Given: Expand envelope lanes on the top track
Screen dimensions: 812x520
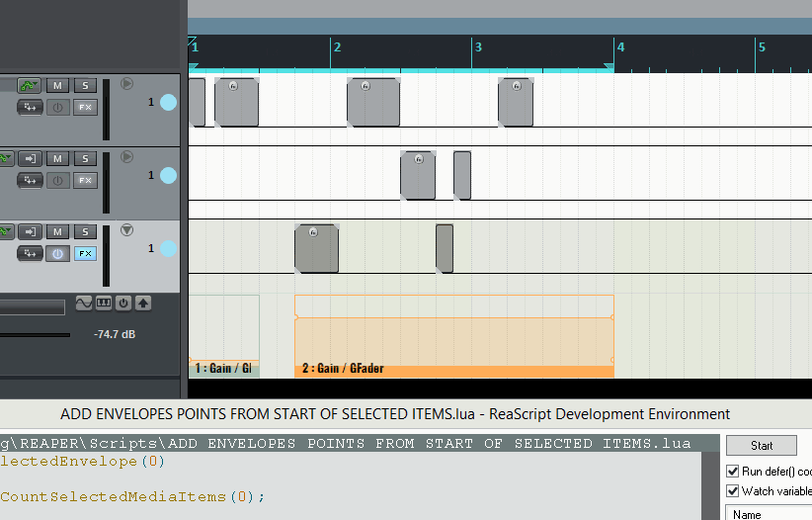Looking at the screenshot, I should [126, 83].
